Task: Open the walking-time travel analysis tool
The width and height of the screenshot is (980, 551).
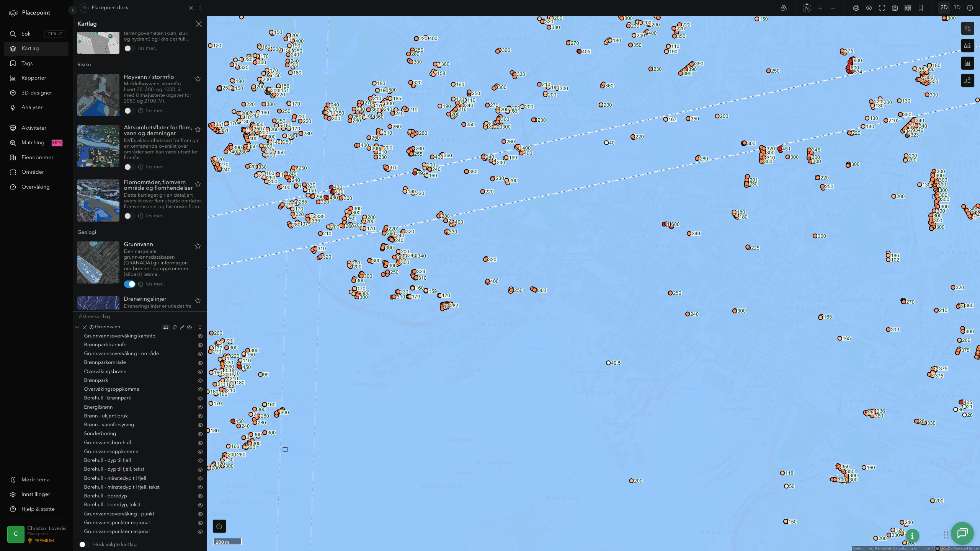Action: [968, 80]
